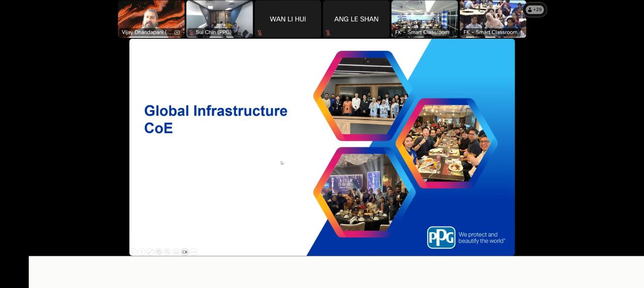Screen dimensions: 644x288
Task: Click the previous slide arrow in slideshow toolbar
Action: tap(133, 252)
